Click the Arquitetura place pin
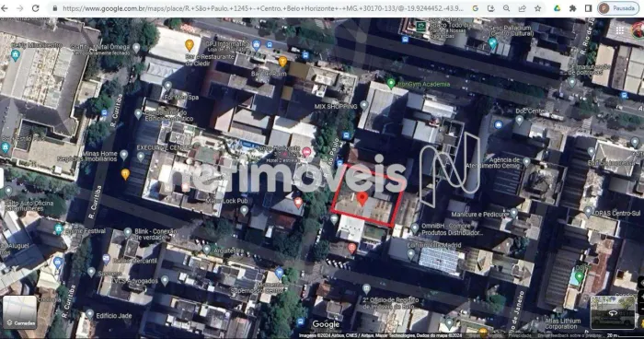Screen dimensions: 644x339 coord(207,250)
